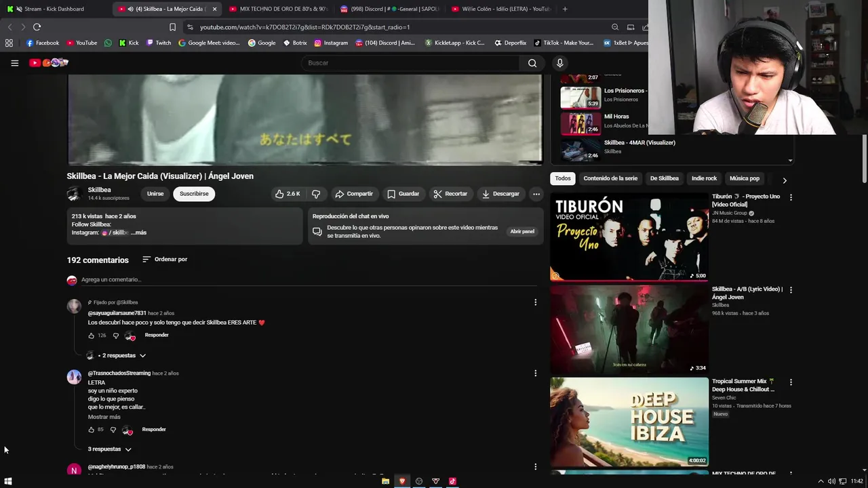Join the channel with the Unirse button

pyautogui.click(x=155, y=194)
